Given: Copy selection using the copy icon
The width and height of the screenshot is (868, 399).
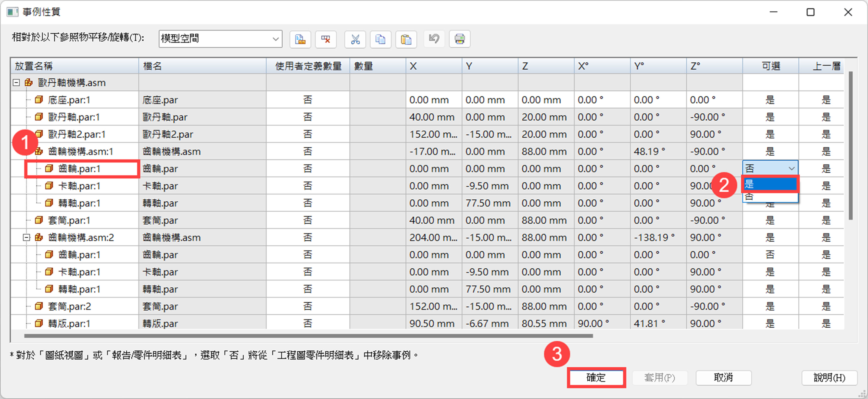Looking at the screenshot, I should pos(380,39).
